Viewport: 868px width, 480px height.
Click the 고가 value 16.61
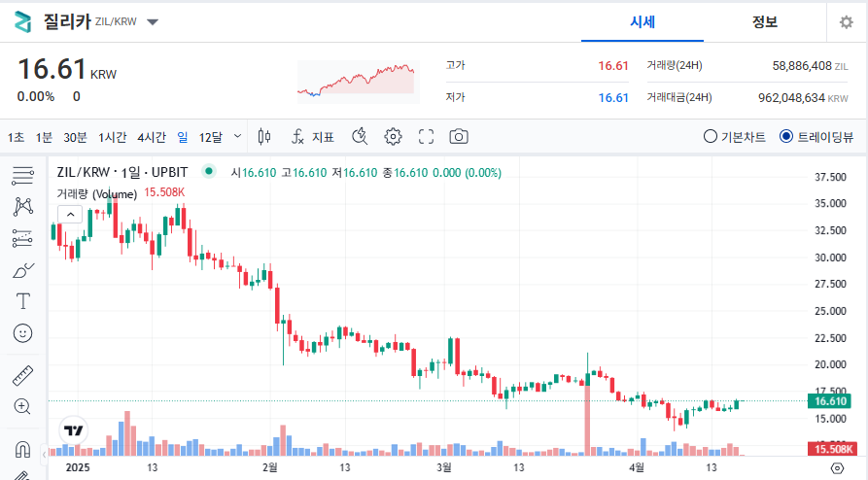pos(613,66)
